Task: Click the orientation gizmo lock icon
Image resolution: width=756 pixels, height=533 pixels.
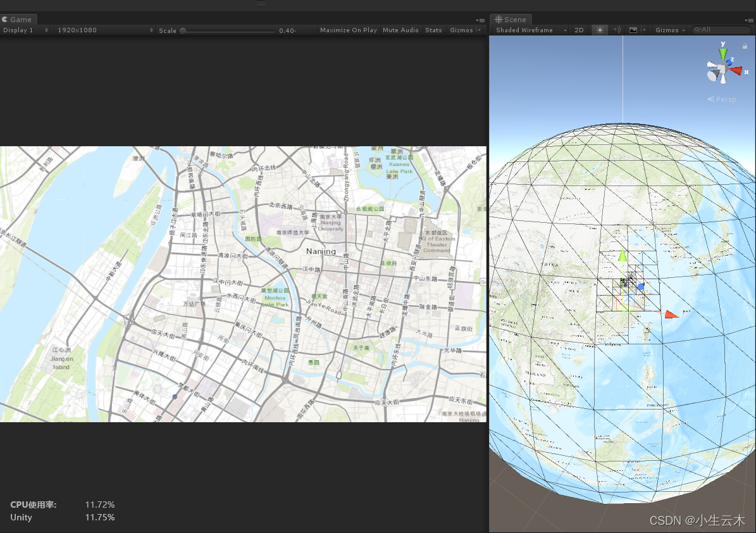Action: [x=745, y=46]
